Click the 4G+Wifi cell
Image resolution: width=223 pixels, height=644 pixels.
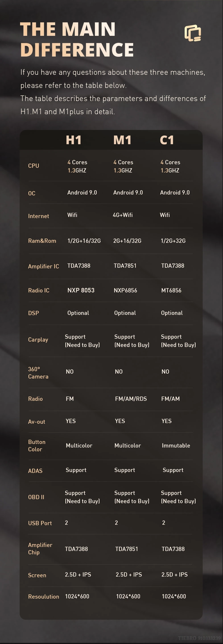click(x=123, y=215)
